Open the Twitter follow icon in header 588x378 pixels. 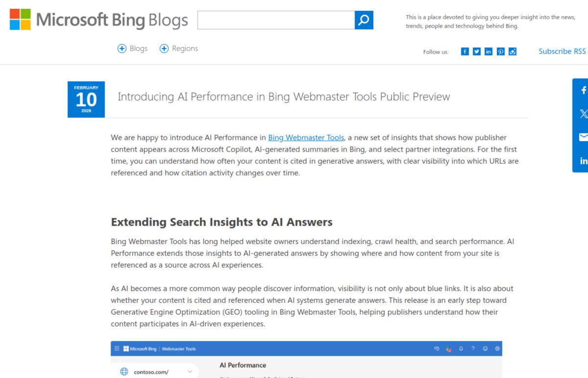pos(477,51)
